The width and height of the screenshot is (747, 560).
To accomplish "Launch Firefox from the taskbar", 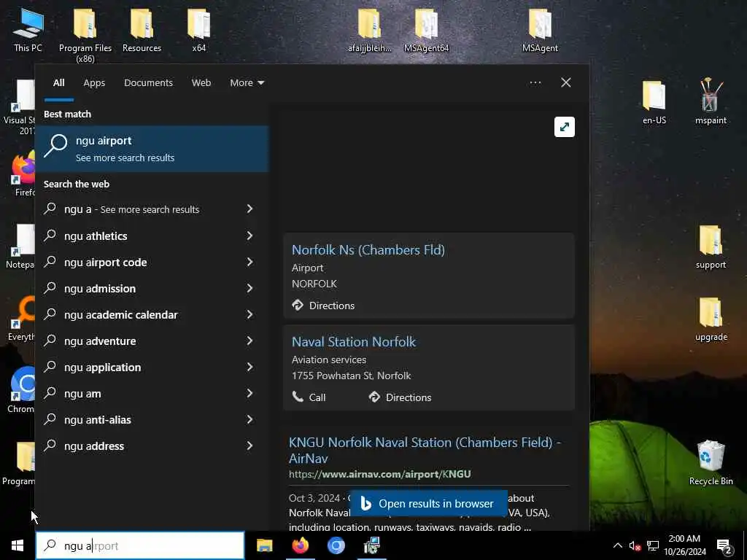I will [300, 545].
